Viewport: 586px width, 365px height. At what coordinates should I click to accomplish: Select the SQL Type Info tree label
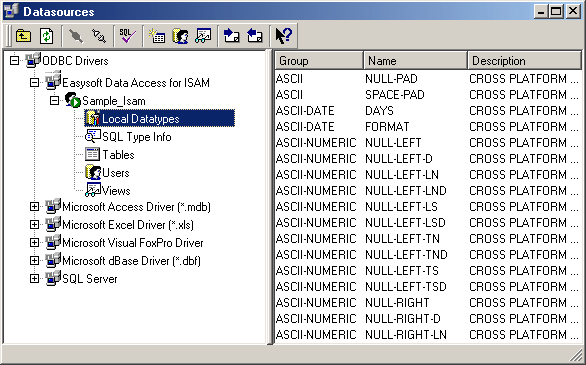point(137,137)
